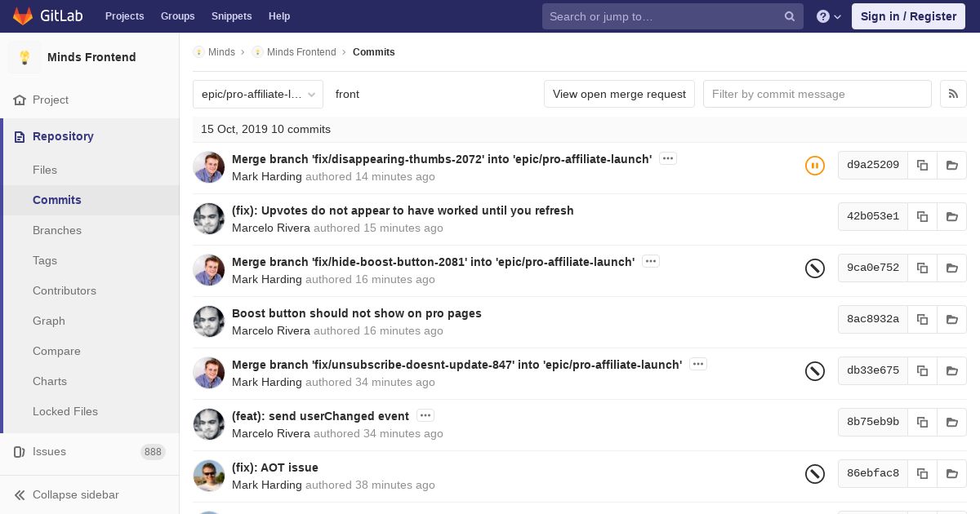Open Marcelo Rivera avatar on Upvotes fix commit
The height and width of the screenshot is (514, 980).
click(x=209, y=219)
